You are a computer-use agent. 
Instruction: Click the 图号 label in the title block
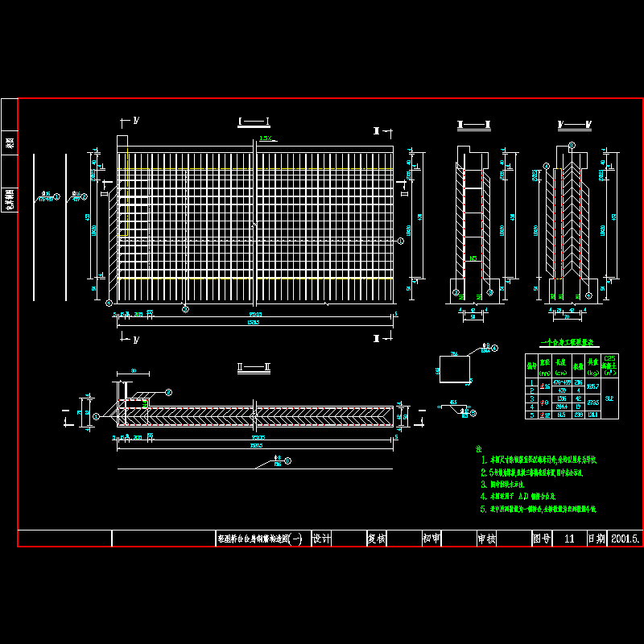coord(541,539)
